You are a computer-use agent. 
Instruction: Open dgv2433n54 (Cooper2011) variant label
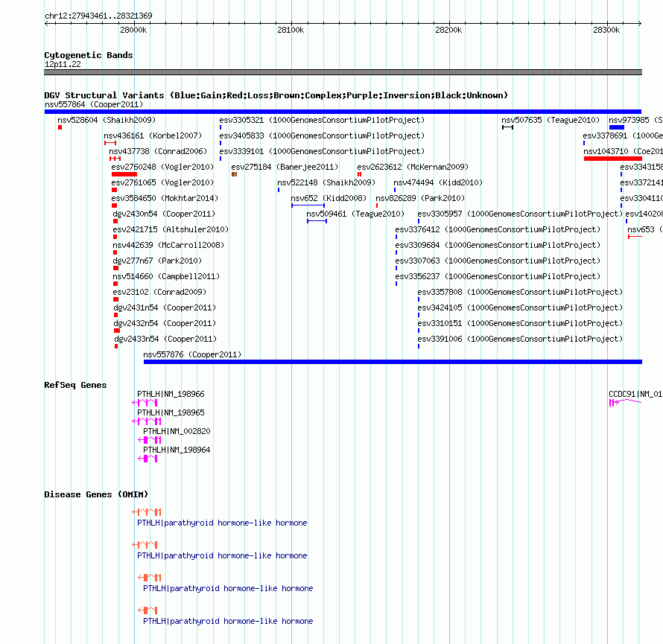(165, 339)
